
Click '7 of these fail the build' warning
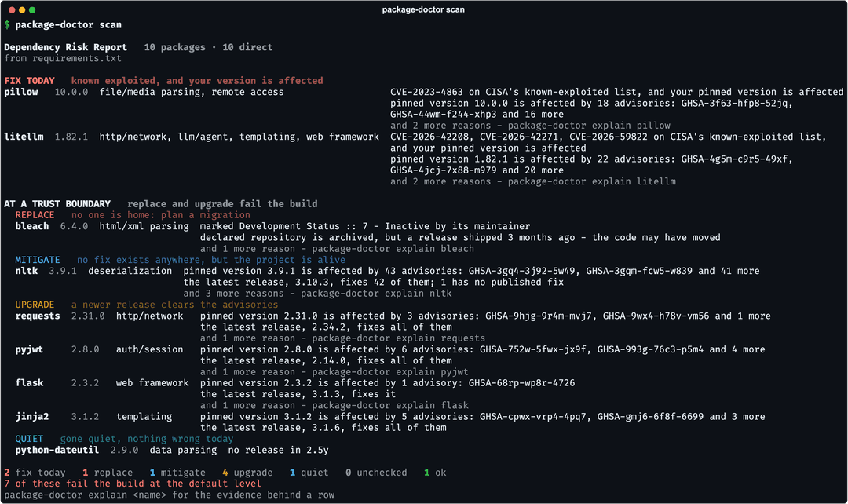coord(133,484)
